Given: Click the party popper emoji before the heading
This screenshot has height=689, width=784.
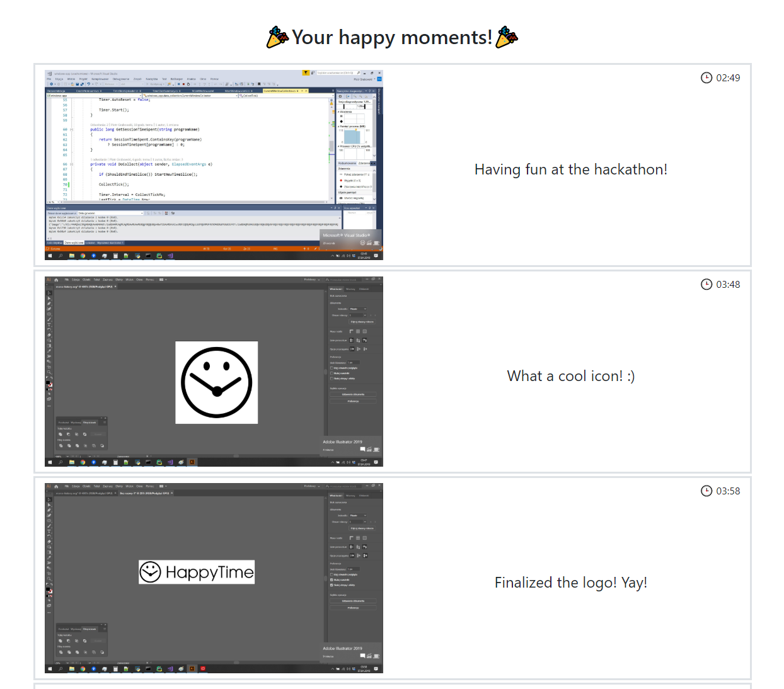Looking at the screenshot, I should (278, 37).
